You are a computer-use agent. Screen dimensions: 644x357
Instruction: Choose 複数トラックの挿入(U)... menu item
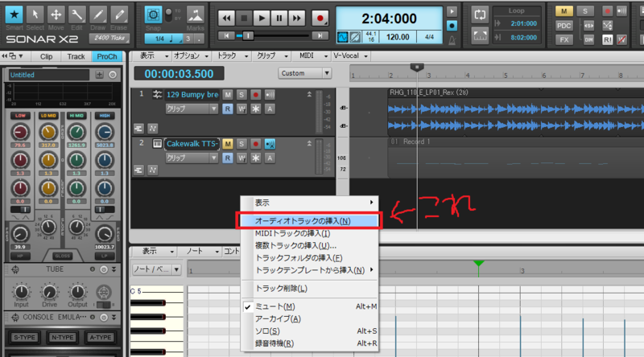point(309,245)
